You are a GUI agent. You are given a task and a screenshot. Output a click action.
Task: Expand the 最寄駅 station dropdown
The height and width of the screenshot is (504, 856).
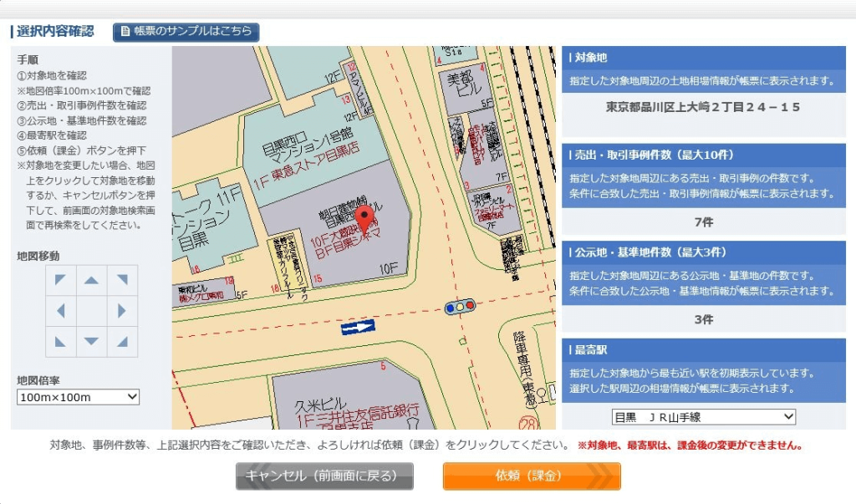click(x=704, y=416)
